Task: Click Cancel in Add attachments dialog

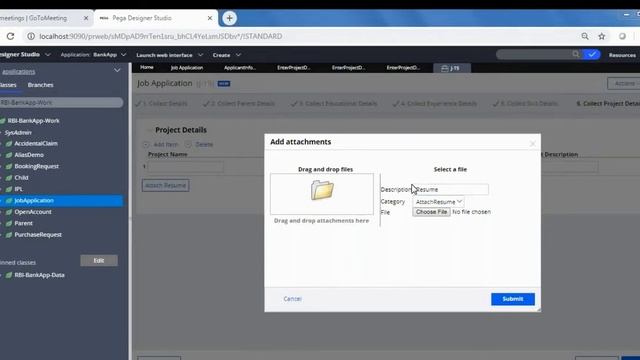Action: click(x=292, y=299)
